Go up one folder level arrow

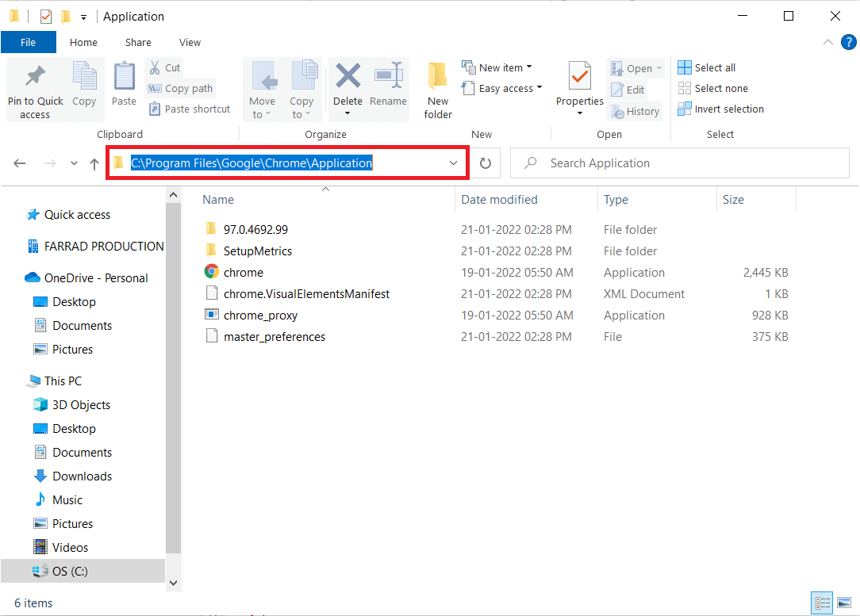tap(94, 163)
